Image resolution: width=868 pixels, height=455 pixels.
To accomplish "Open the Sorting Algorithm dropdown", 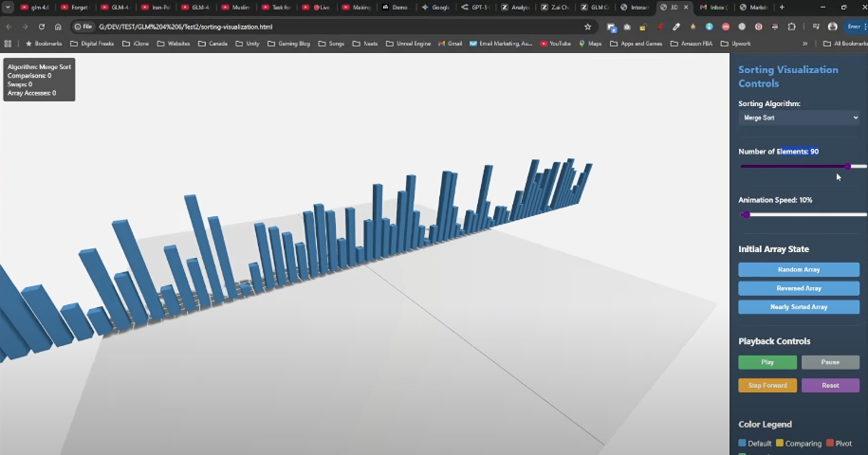I will pyautogui.click(x=799, y=118).
